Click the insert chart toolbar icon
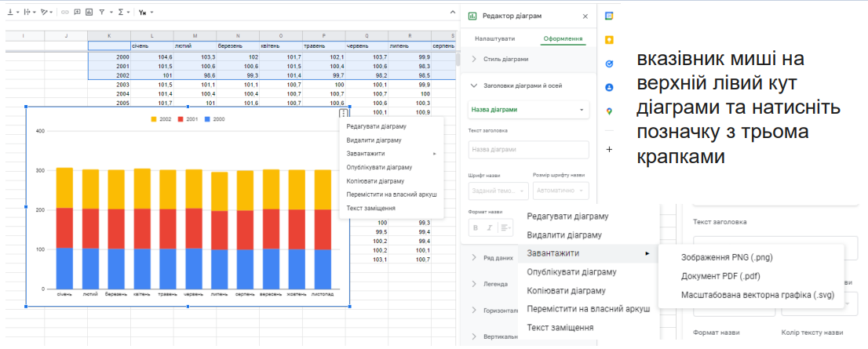The width and height of the screenshot is (868, 349). [88, 13]
